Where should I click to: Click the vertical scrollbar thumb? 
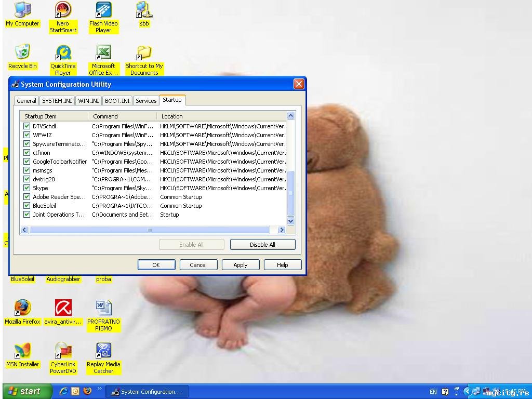pos(290,193)
